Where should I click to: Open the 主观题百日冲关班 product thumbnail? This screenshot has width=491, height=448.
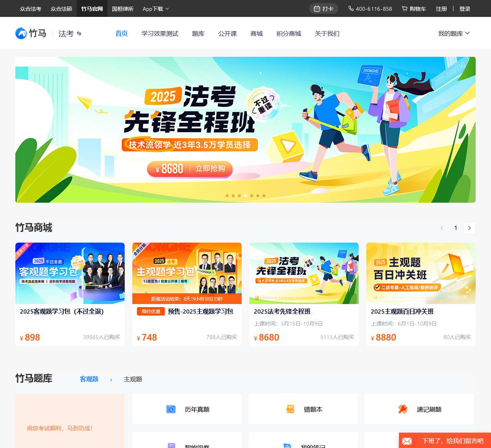click(x=421, y=273)
